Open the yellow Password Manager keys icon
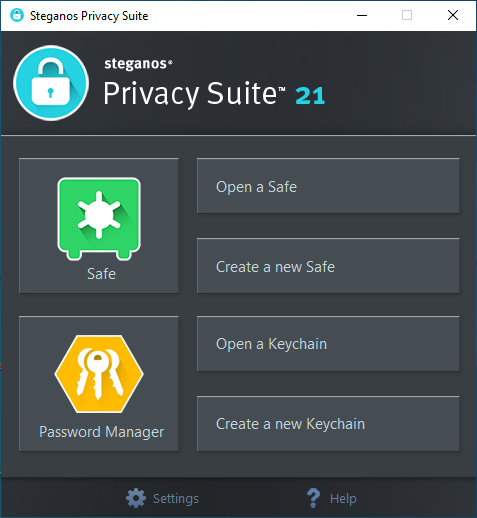This screenshot has width=477, height=518. (x=99, y=374)
